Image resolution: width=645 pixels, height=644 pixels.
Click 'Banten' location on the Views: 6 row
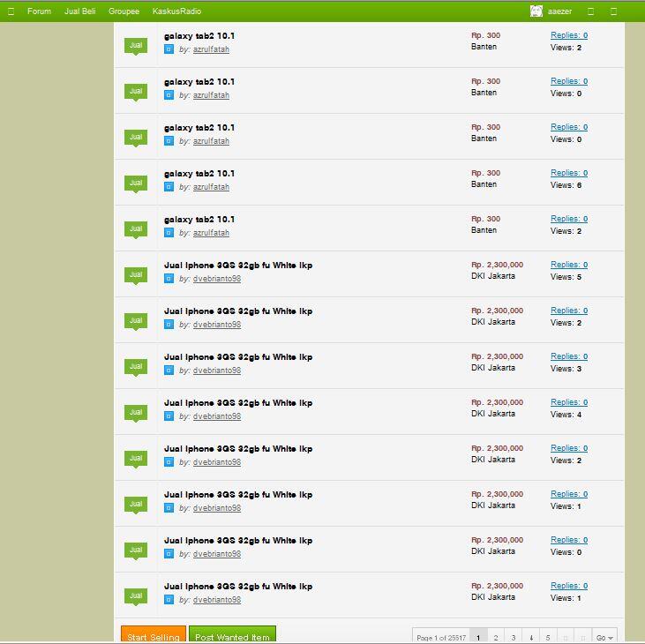pos(484,184)
